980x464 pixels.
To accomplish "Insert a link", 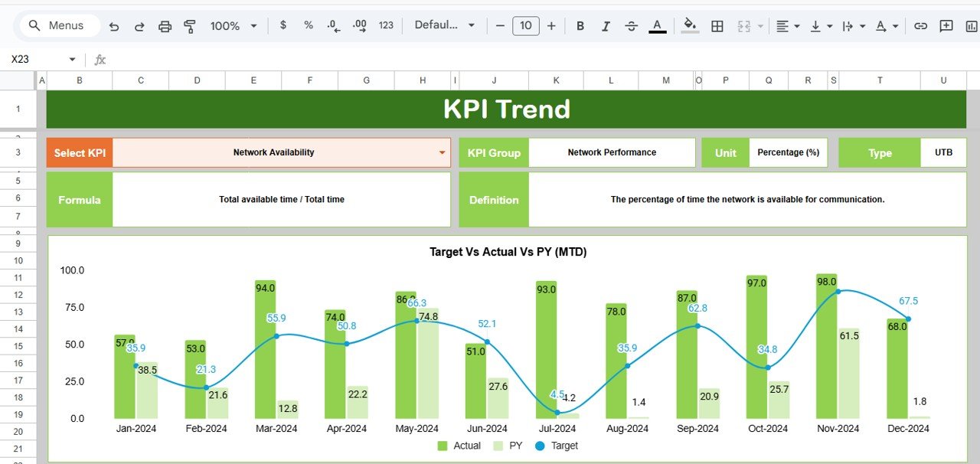I will click(x=920, y=25).
